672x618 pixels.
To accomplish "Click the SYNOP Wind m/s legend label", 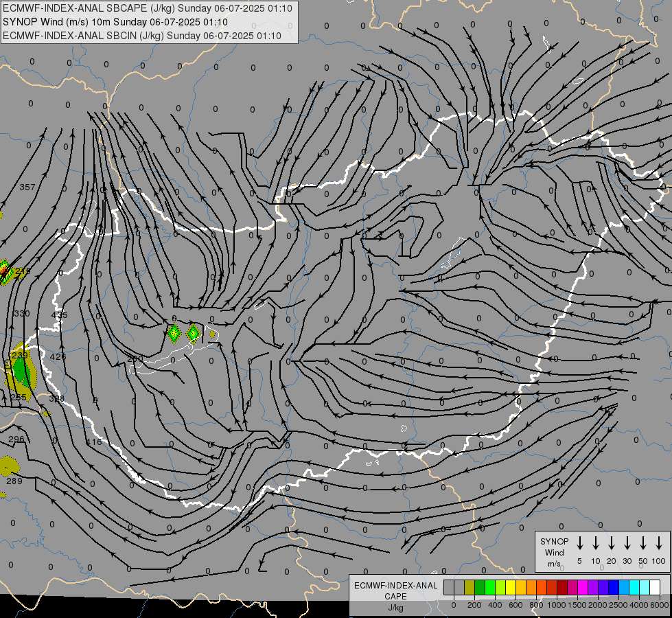I will (554, 552).
